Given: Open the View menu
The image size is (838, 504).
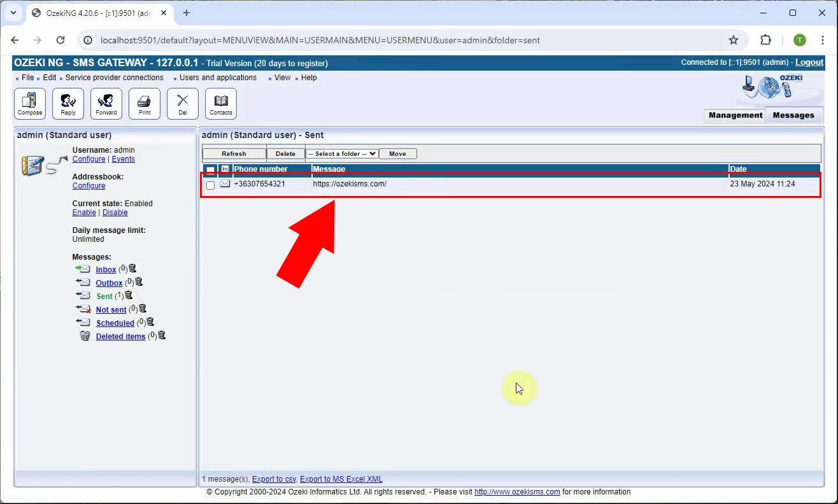Looking at the screenshot, I should 283,78.
